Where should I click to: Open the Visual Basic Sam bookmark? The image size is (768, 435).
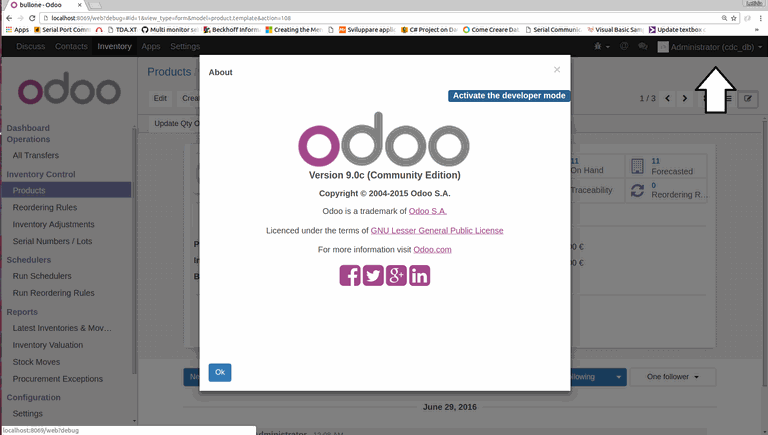[x=615, y=29]
